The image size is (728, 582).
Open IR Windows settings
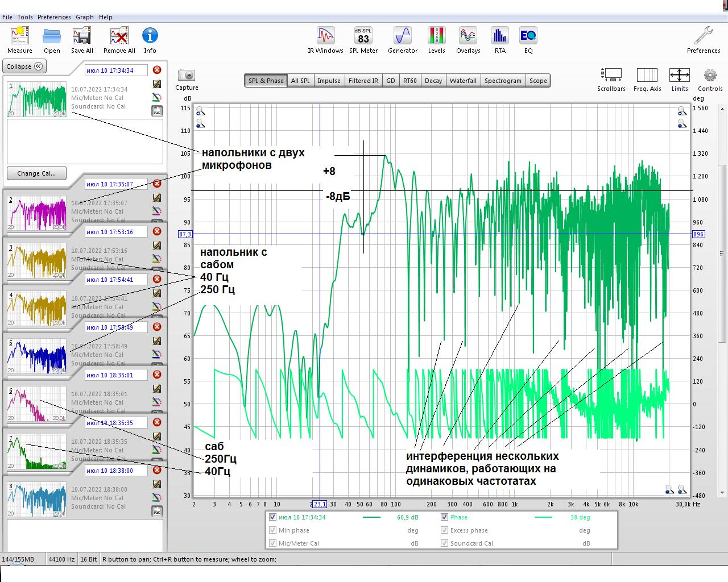[325, 36]
